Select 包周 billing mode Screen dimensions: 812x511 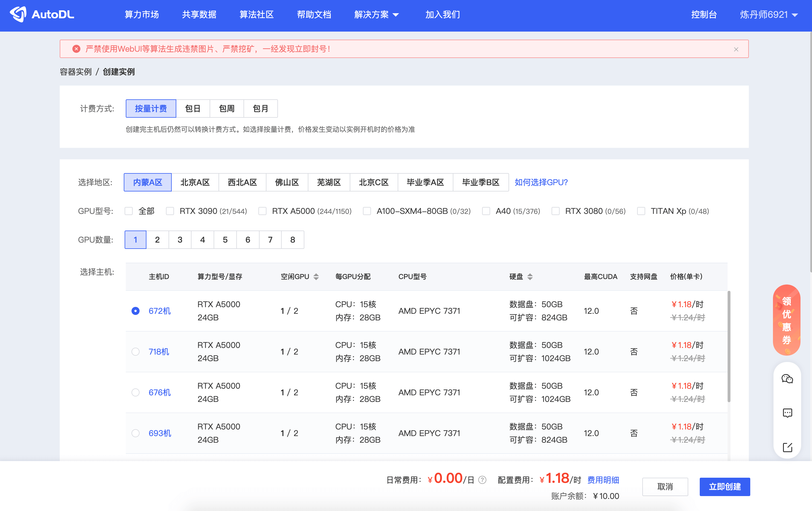[x=227, y=109]
